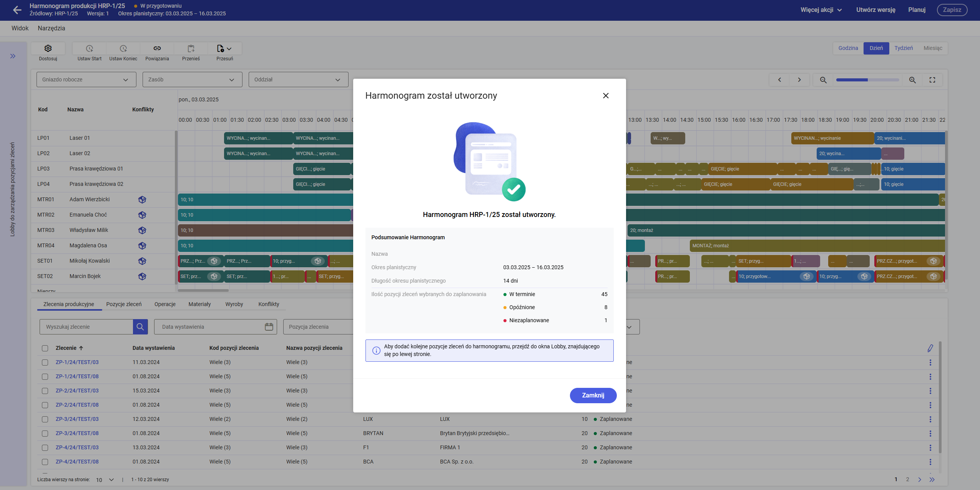
Task: Open the Narzędzia menu
Action: [51, 28]
